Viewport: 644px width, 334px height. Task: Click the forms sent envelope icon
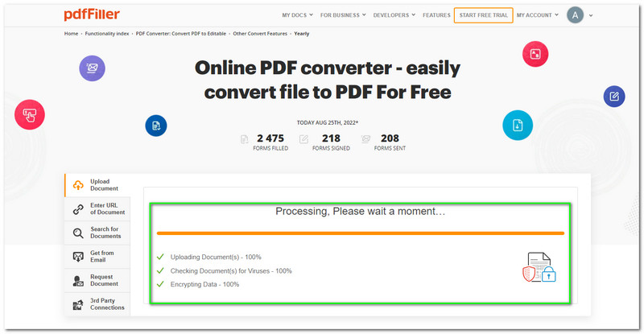click(x=365, y=139)
